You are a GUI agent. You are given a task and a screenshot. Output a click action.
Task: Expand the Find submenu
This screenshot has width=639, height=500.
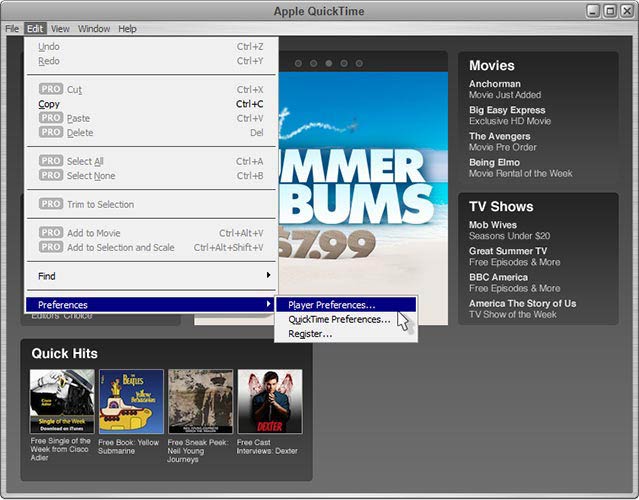coord(150,276)
